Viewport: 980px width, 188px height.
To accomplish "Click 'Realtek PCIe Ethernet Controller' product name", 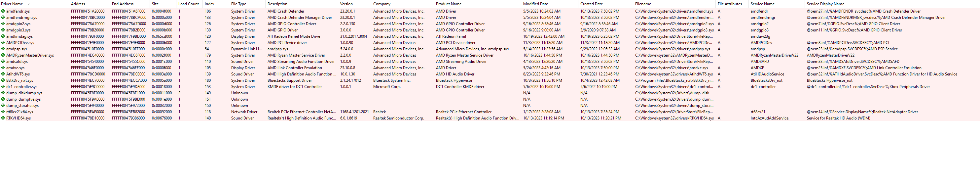I will pos(464,112).
